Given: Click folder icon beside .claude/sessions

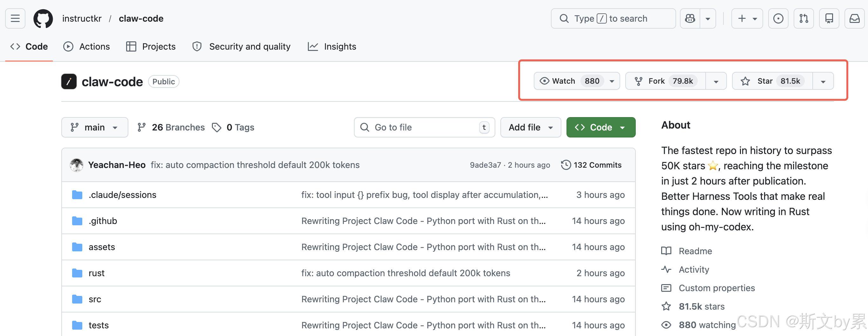Looking at the screenshot, I should pos(77,195).
